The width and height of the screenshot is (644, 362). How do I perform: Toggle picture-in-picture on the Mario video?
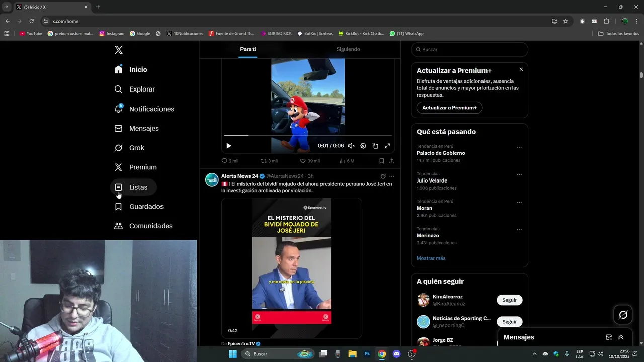(375, 146)
